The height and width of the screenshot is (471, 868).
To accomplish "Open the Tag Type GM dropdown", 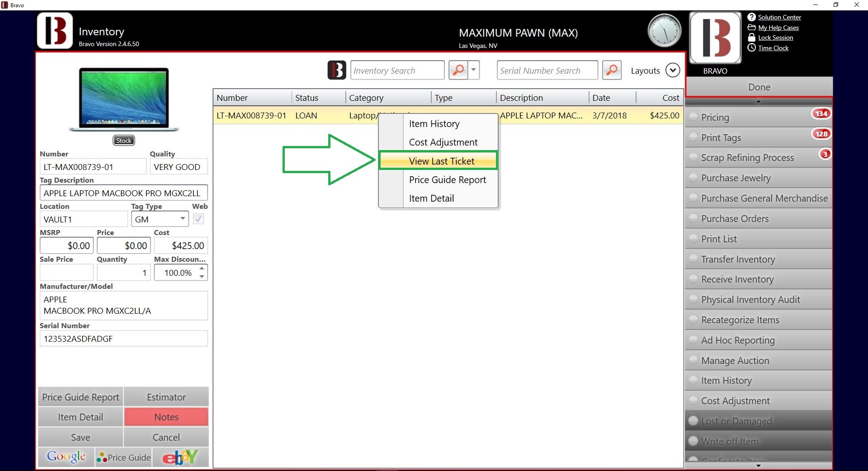I will [160, 219].
